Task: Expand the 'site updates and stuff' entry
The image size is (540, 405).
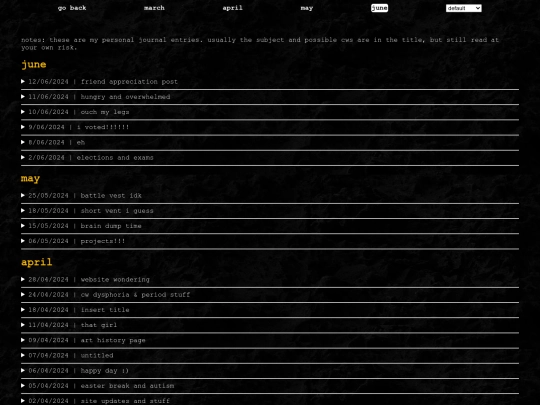Action: point(270,401)
